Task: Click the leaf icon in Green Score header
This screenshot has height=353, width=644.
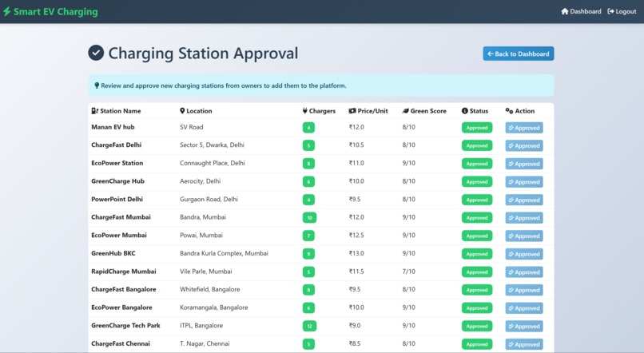Action: [x=405, y=111]
